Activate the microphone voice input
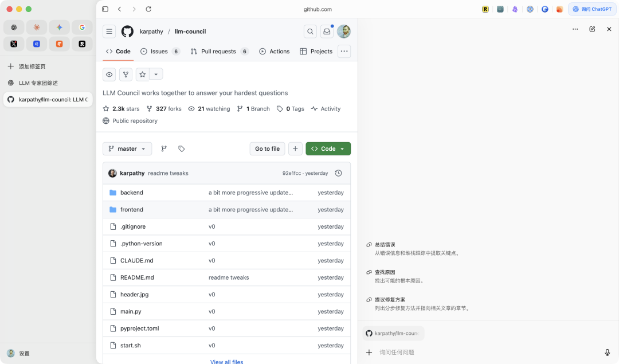Screen dimensions: 619x364 (x=608, y=353)
